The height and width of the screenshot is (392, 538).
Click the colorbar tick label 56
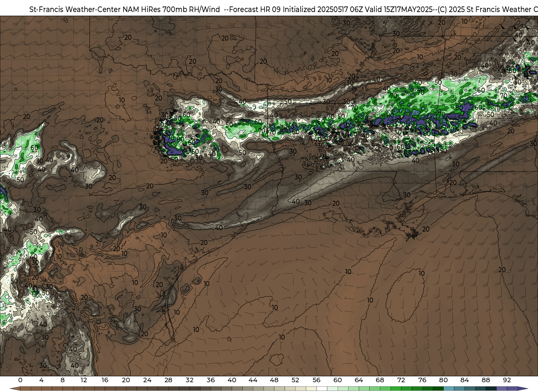click(x=316, y=380)
